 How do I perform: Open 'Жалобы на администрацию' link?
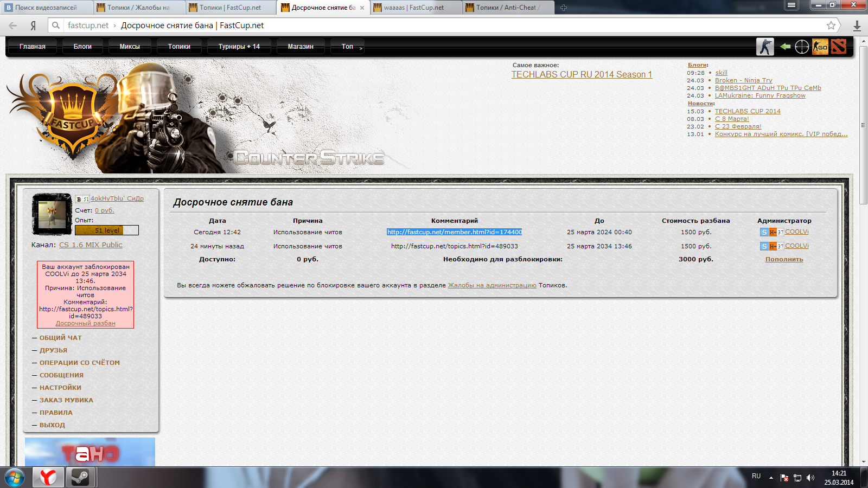[x=492, y=285]
